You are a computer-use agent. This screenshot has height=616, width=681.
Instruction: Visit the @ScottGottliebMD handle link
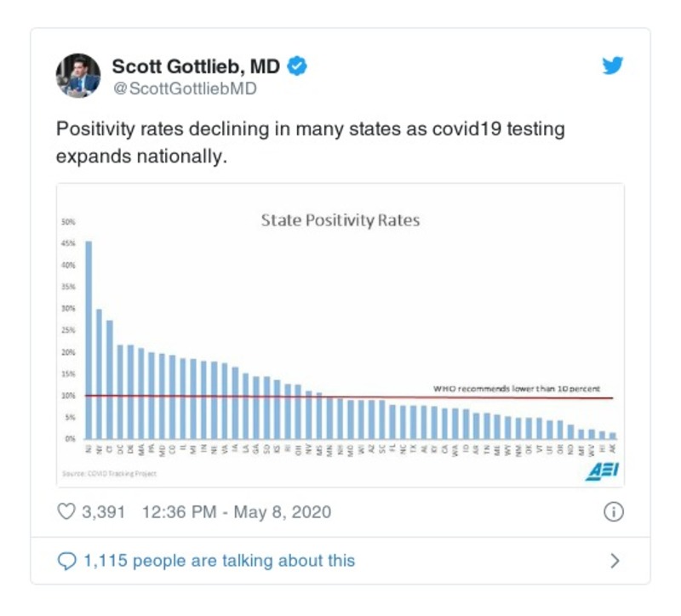(x=184, y=88)
